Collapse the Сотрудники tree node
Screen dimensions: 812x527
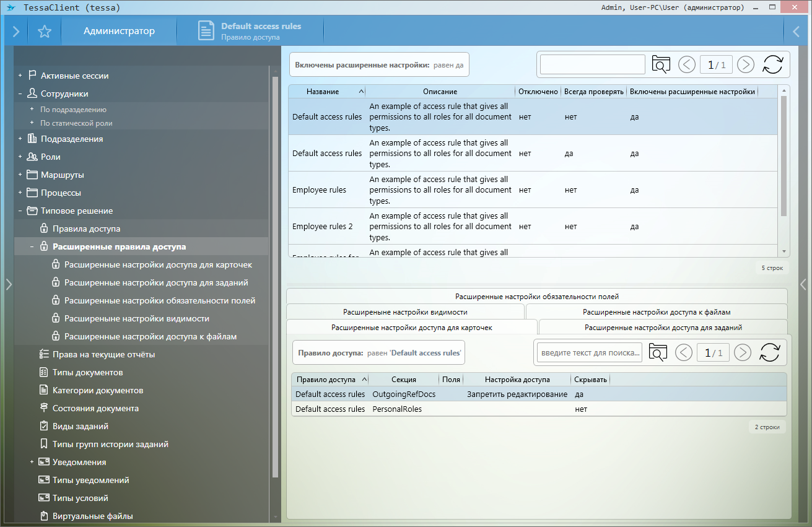coord(20,94)
